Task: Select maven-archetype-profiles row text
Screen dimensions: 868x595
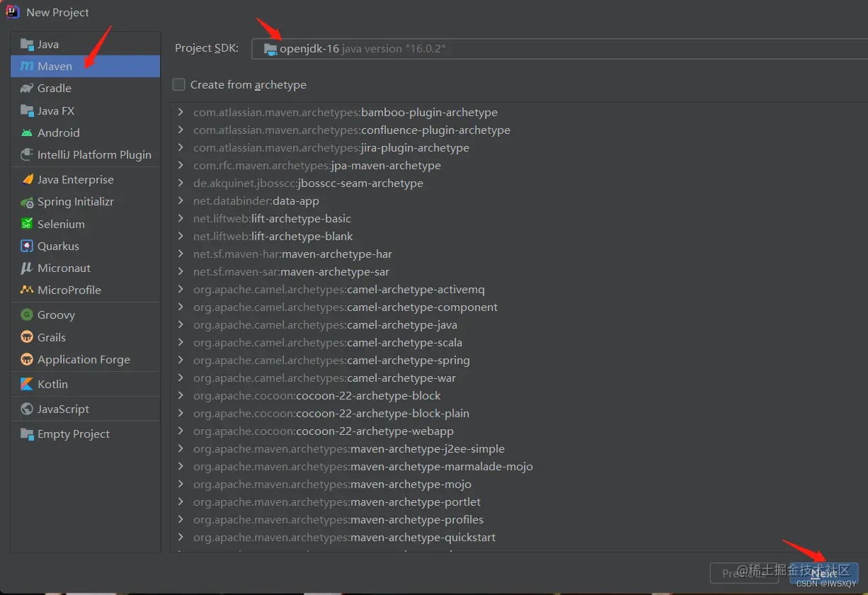Action: tap(338, 519)
